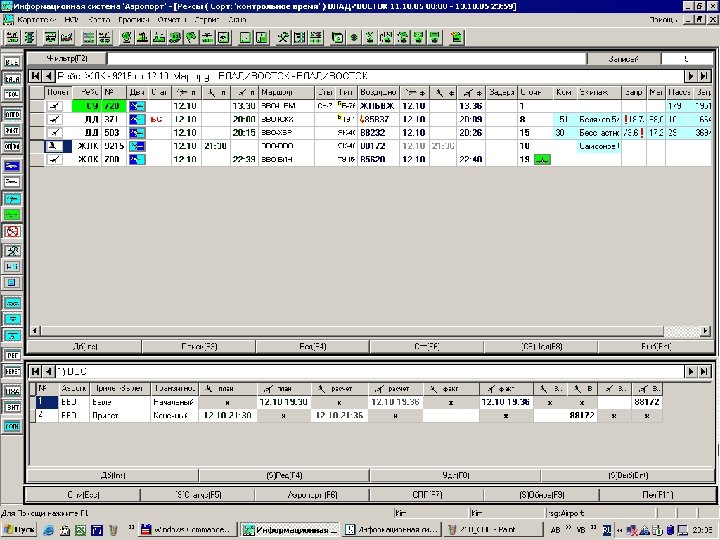The image size is (720, 540).
Task: Click the red prohibition sign sidebar icon
Action: (13, 231)
